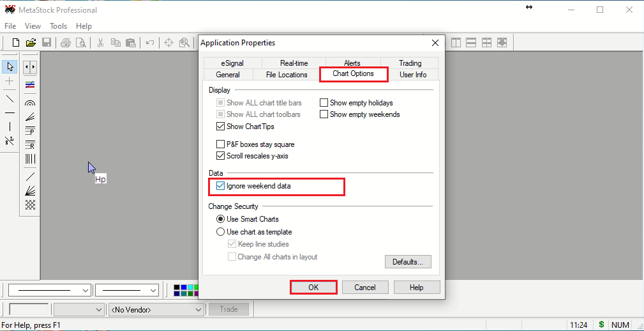The image size is (644, 331).
Task: Enable Show empty holidays
Action: [x=324, y=103]
